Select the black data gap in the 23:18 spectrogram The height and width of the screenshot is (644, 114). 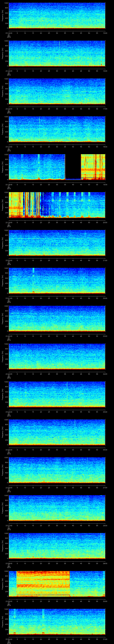click(73, 167)
